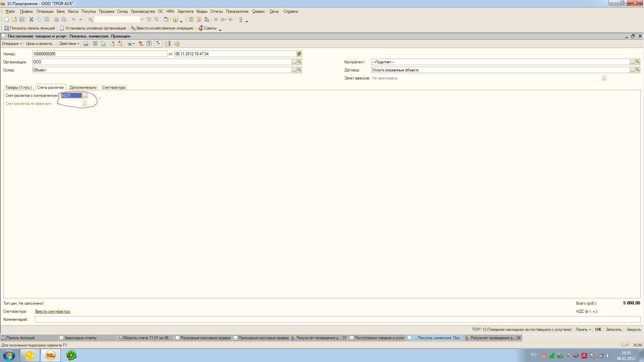Open the Продажа menu
The width and height of the screenshot is (644, 362).
(106, 11)
